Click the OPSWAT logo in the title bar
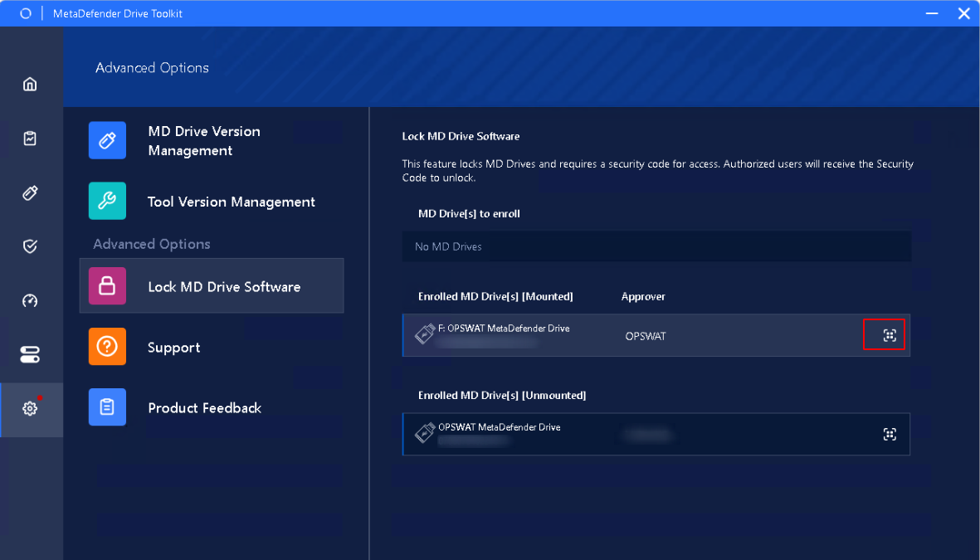980x560 pixels. point(26,13)
